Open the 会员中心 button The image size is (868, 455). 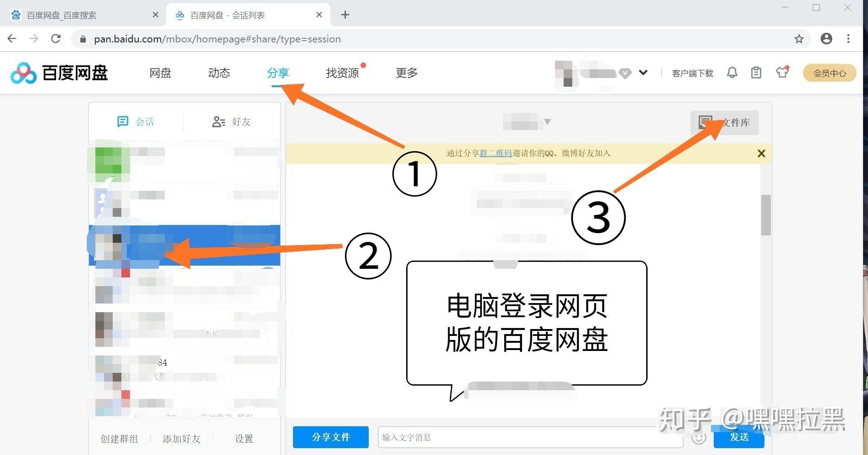click(829, 73)
